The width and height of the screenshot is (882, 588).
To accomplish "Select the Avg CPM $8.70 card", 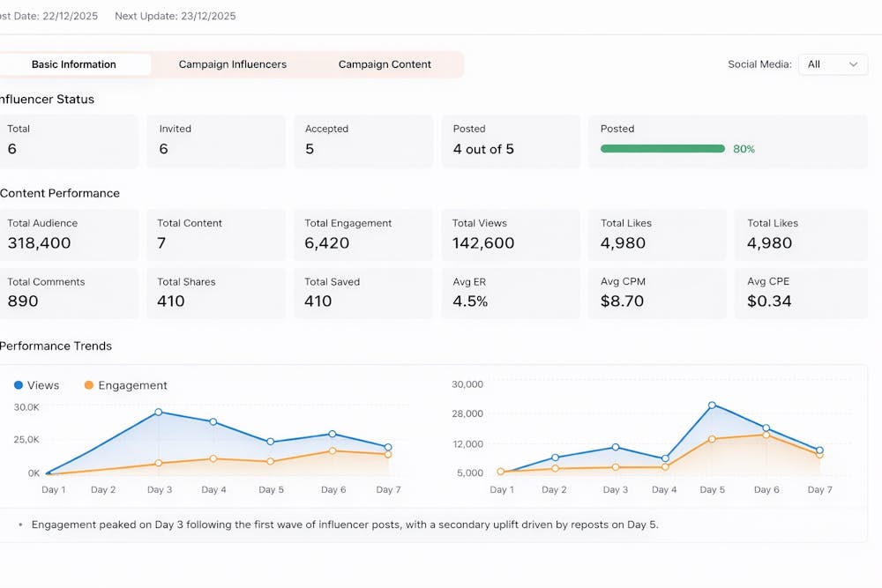I will click(656, 293).
